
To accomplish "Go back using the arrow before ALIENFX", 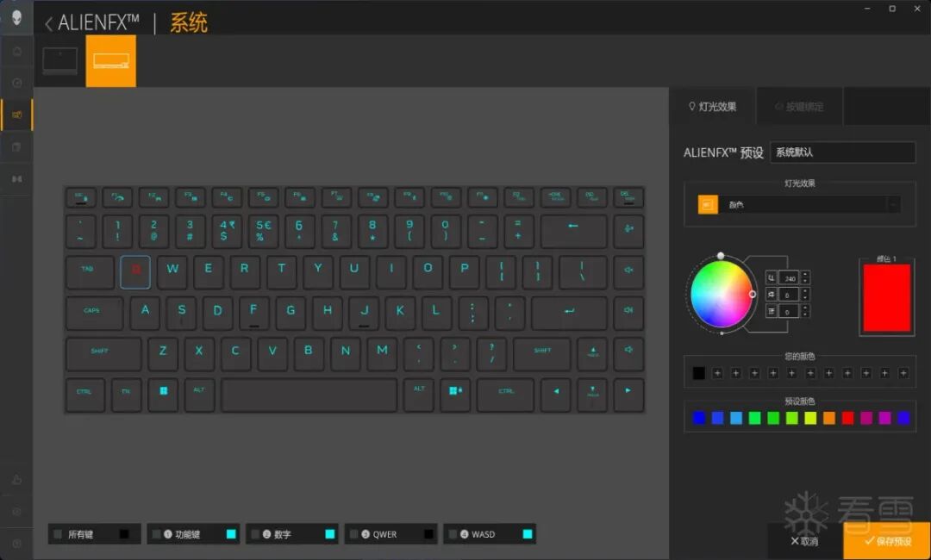I will (x=48, y=24).
